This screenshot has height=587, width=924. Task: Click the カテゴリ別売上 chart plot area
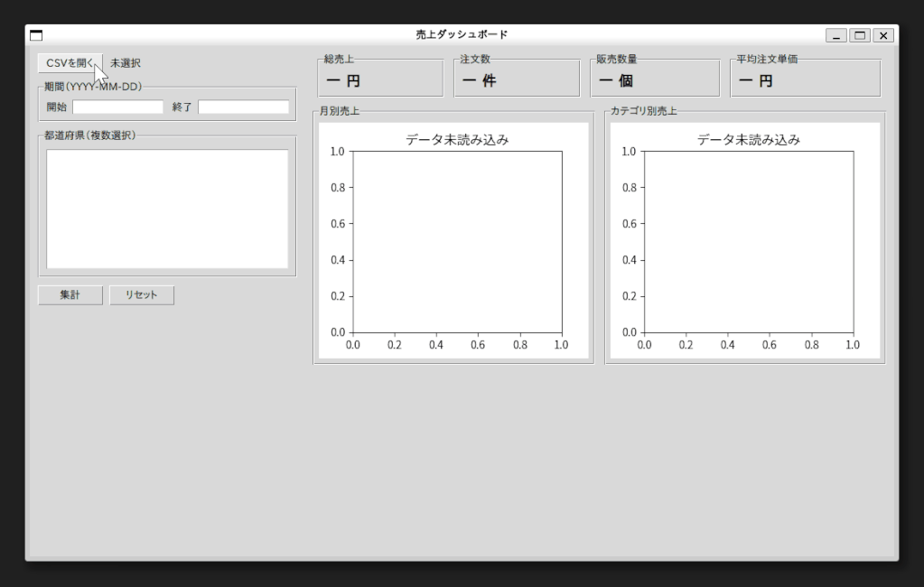click(749, 241)
